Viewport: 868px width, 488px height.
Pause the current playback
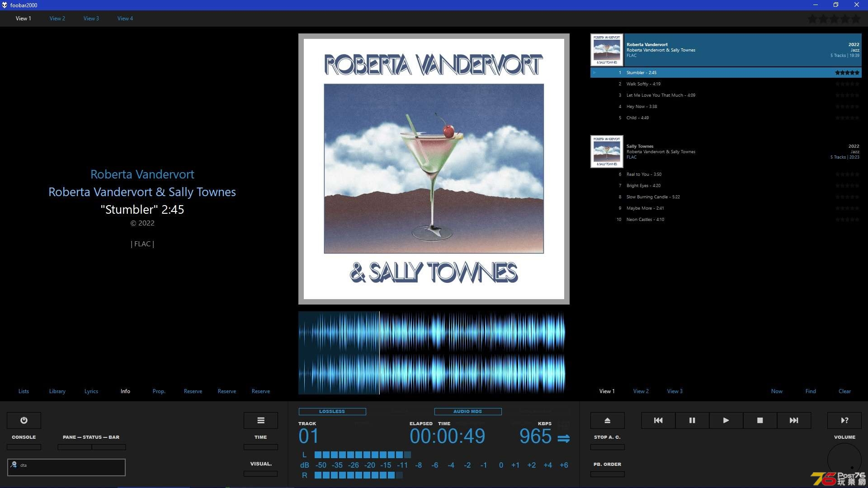[x=692, y=420]
